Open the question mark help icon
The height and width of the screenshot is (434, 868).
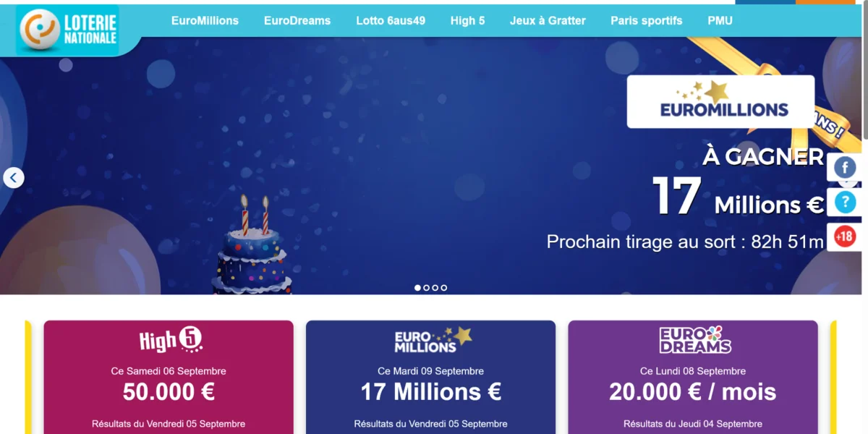point(844,202)
